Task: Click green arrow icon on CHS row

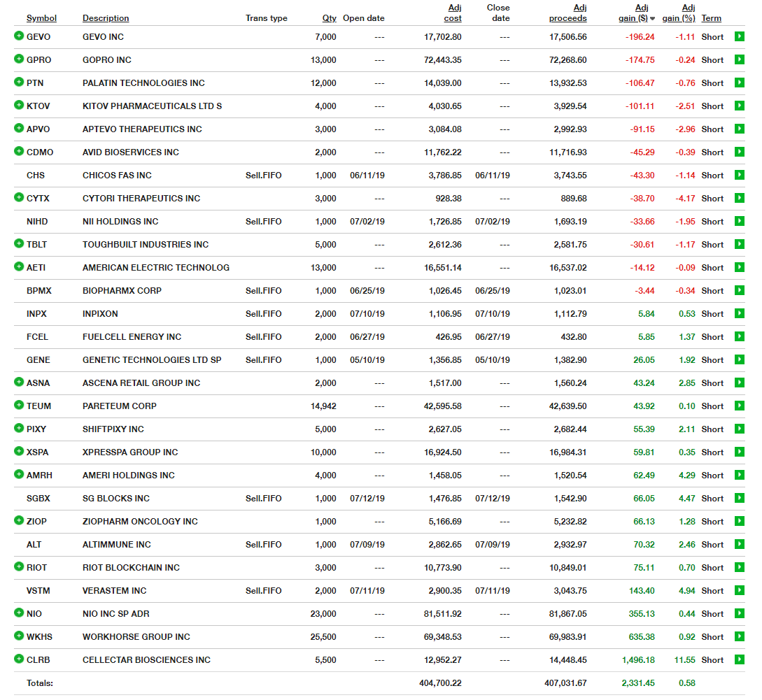Action: (x=740, y=175)
